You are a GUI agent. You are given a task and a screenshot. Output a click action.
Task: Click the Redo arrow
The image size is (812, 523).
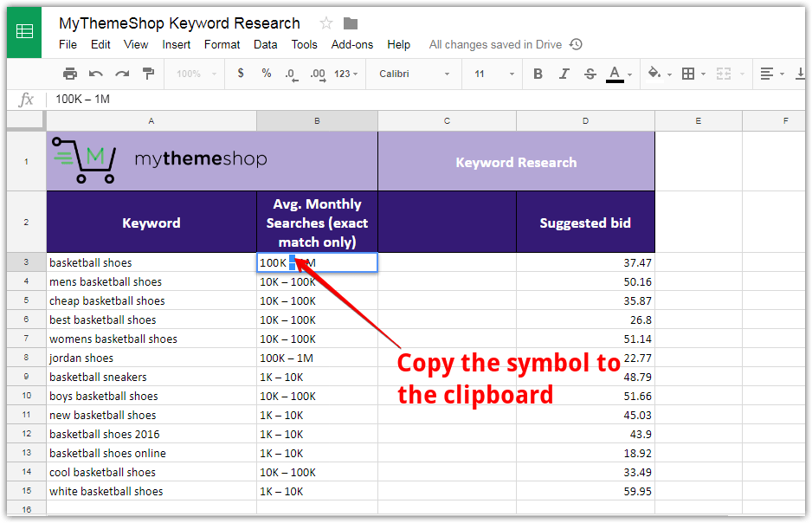pyautogui.click(x=122, y=74)
